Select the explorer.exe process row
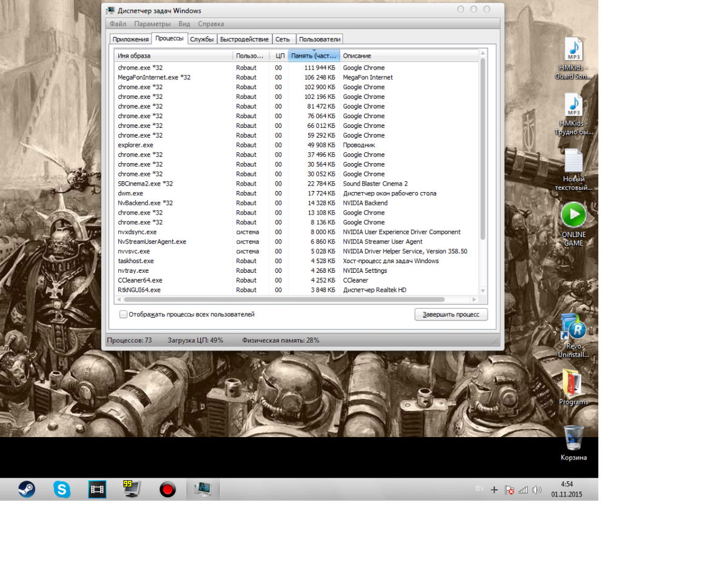Image resolution: width=728 pixels, height=582 pixels. tap(297, 145)
